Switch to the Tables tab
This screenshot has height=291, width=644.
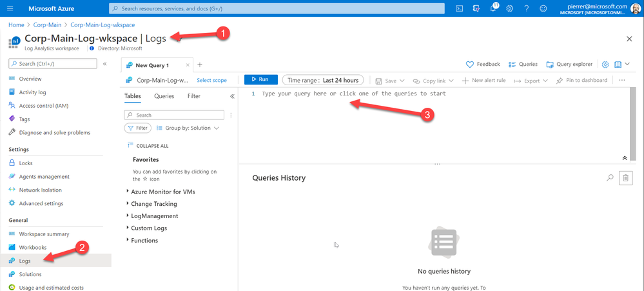point(133,96)
